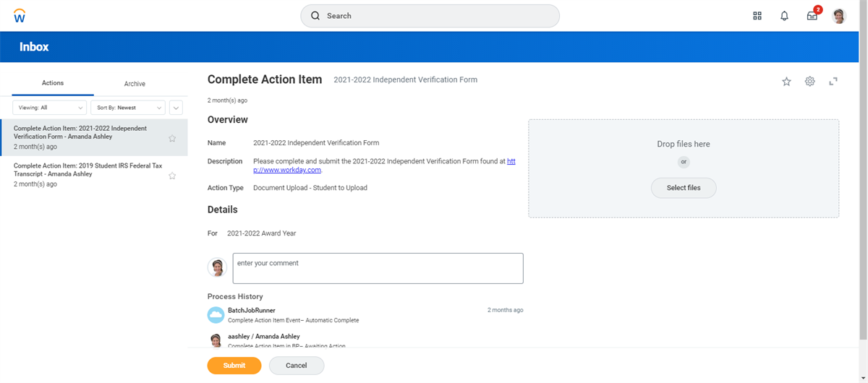Select the Actions tab
The height and width of the screenshot is (383, 868).
tap(53, 83)
